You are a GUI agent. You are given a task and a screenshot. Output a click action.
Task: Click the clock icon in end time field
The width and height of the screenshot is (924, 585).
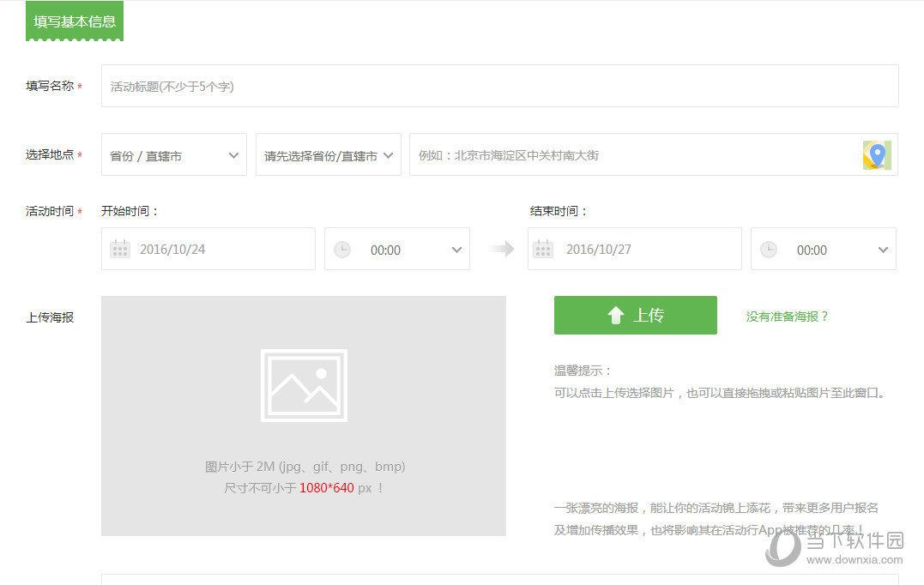(x=769, y=249)
